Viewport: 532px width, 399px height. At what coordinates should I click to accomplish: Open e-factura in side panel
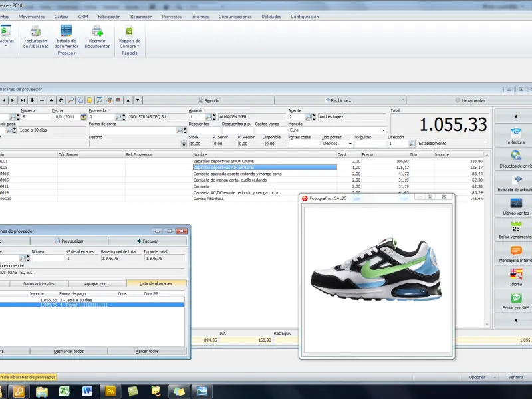click(516, 136)
